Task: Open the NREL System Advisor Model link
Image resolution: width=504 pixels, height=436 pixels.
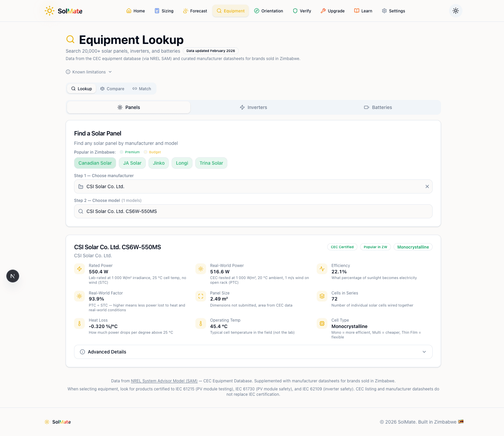Action: pyautogui.click(x=164, y=381)
